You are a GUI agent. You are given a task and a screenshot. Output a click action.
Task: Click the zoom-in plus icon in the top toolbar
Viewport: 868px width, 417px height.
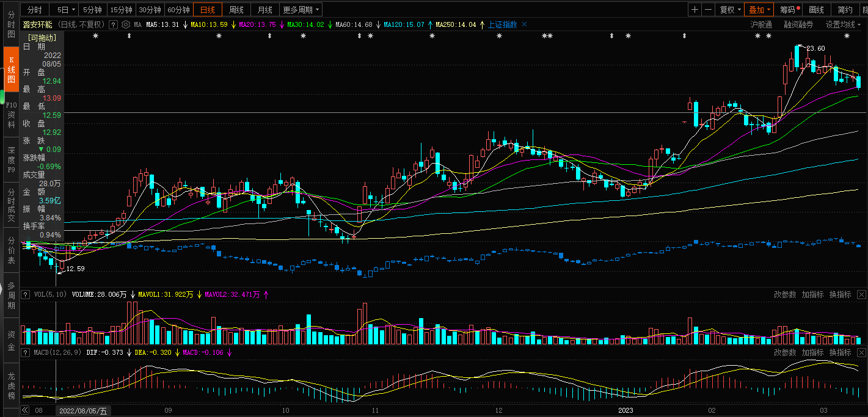tap(695, 10)
